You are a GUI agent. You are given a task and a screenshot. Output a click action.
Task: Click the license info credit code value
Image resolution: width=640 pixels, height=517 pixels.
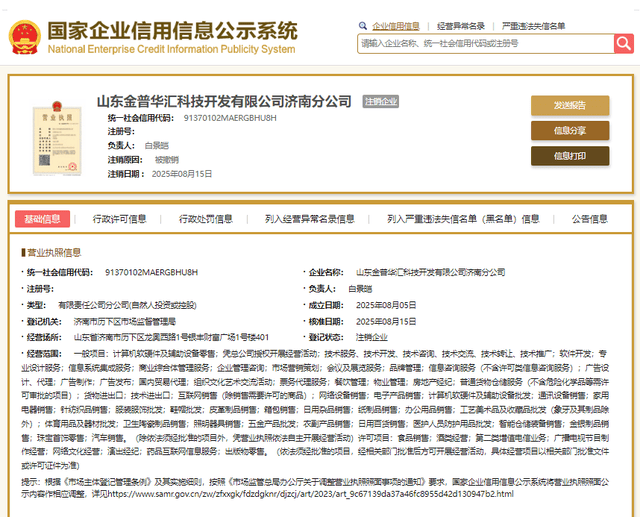151,272
